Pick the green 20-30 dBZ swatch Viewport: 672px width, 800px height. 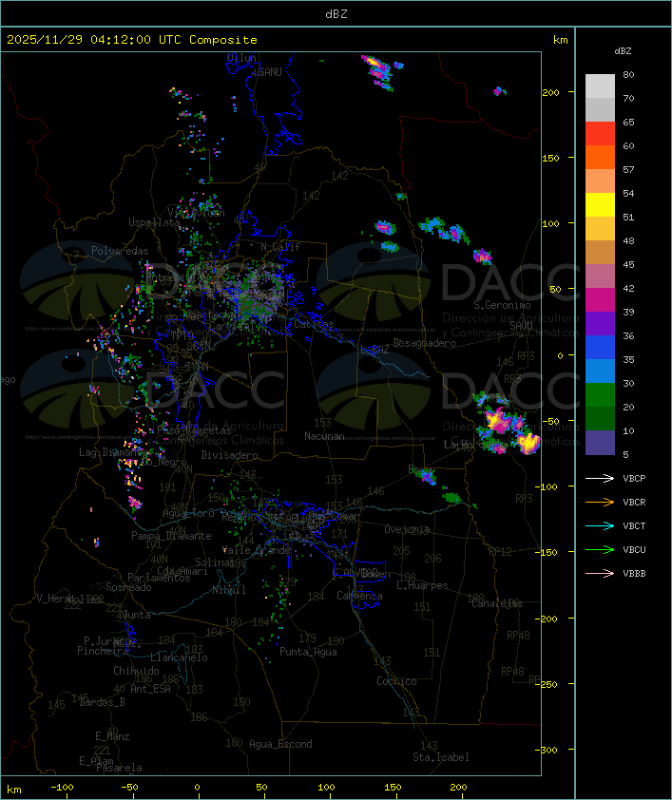(x=600, y=394)
